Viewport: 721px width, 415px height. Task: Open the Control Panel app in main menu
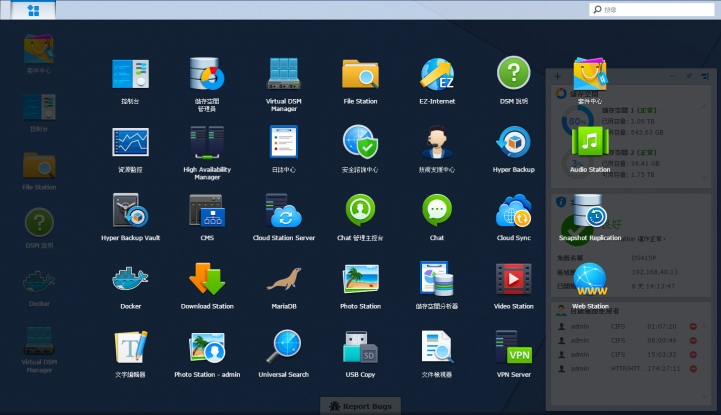[131, 74]
